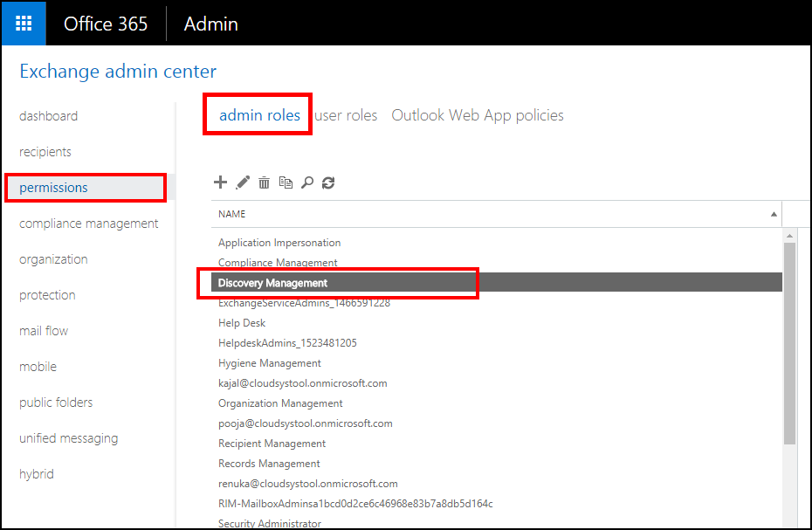This screenshot has height=530, width=812.
Task: Click the search magnifier icon
Action: coord(307,182)
